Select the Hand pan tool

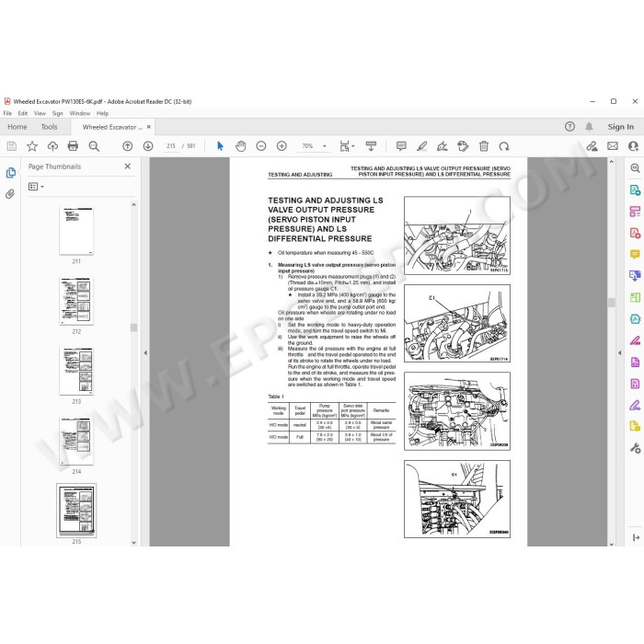pos(241,146)
